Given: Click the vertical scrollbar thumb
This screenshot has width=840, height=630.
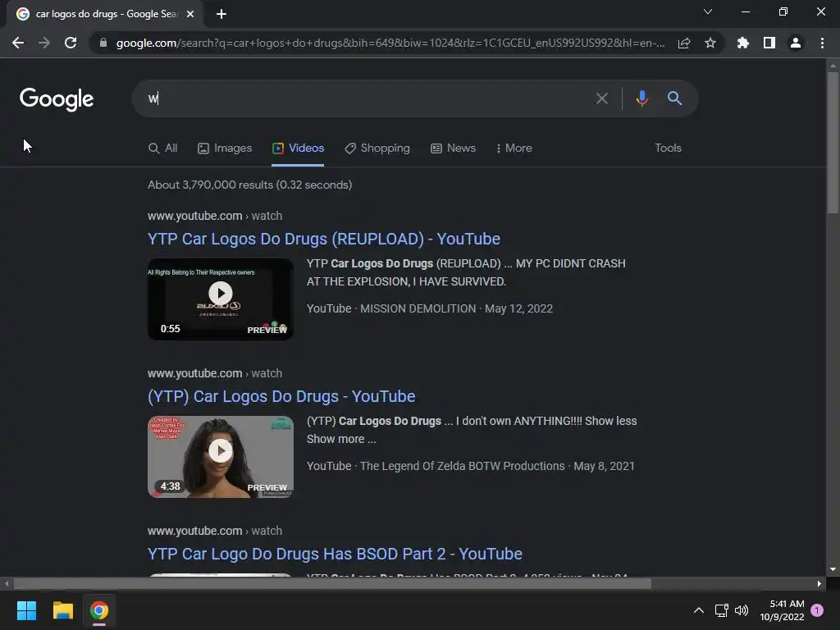Looking at the screenshot, I should [x=833, y=142].
